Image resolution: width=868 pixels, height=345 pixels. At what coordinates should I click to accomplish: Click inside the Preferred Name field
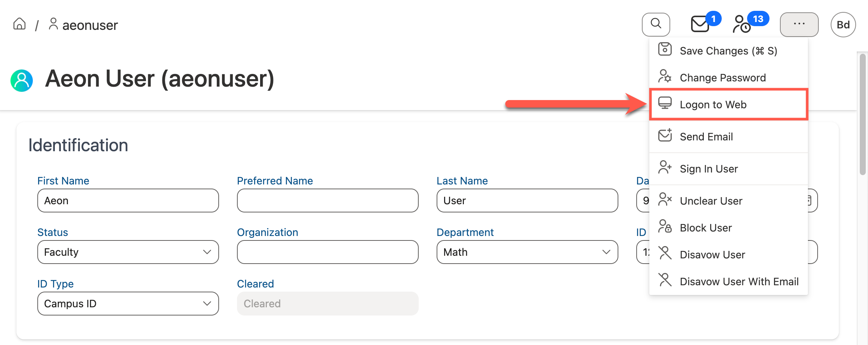tap(327, 201)
